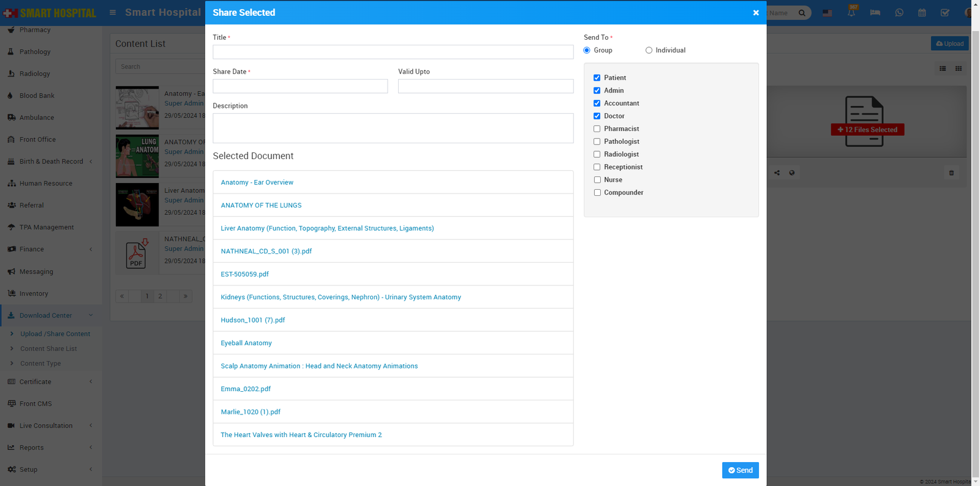Enable the Pharmacist checkbox

tap(597, 129)
